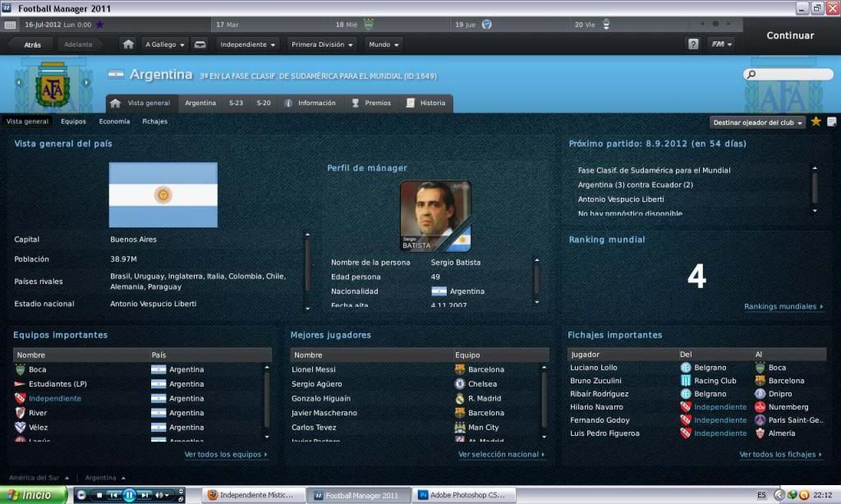Click the Dnipro badge in Ribair Rodríguez row
The width and height of the screenshot is (841, 504).
pos(760,393)
